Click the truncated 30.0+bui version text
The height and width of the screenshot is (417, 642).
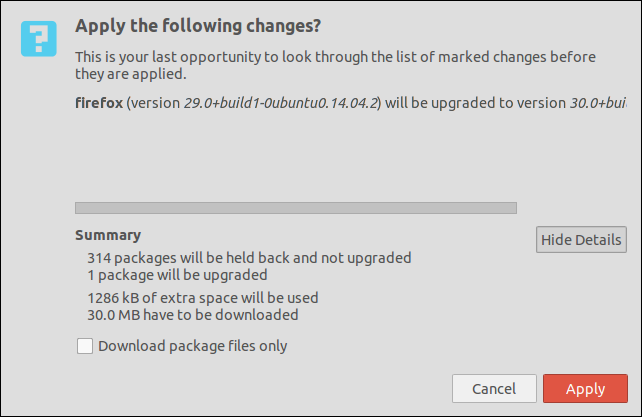pos(598,103)
